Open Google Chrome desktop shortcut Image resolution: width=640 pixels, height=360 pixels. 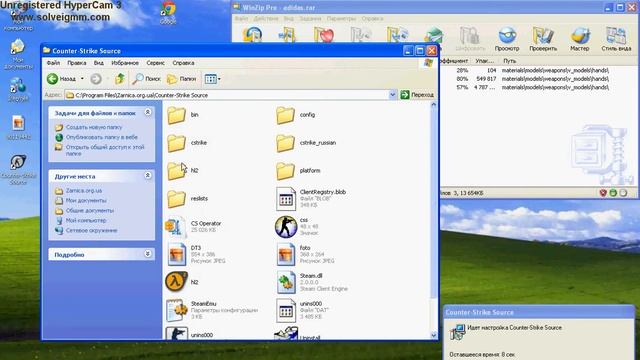(x=168, y=12)
